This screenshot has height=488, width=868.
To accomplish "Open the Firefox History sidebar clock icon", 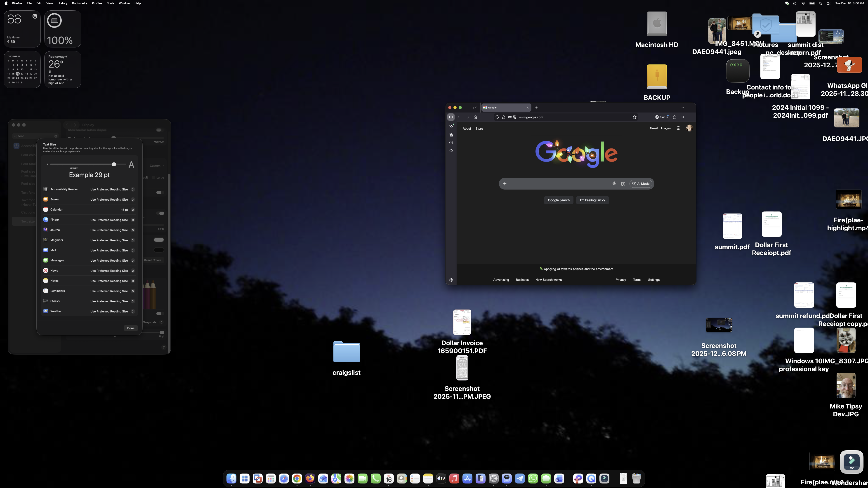I will click(451, 143).
